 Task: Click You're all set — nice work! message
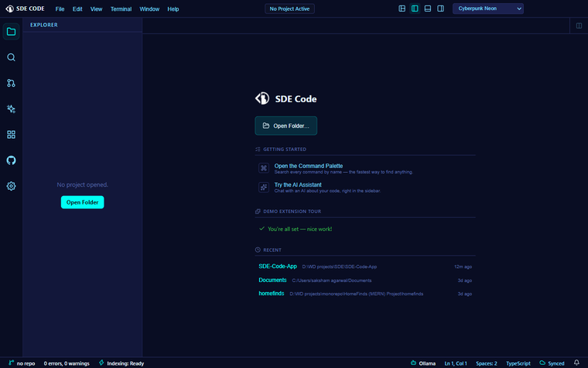pos(299,229)
